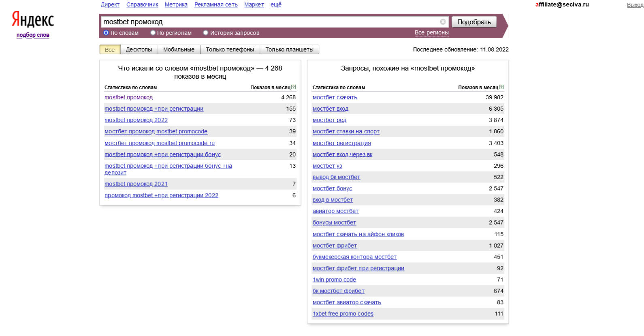The height and width of the screenshot is (336, 644).
Task: Clear the search field with the X icon
Action: click(x=443, y=21)
